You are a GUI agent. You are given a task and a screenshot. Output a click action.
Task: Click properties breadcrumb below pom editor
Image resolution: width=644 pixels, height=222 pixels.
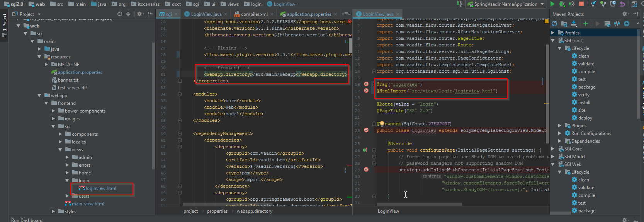[x=217, y=211]
